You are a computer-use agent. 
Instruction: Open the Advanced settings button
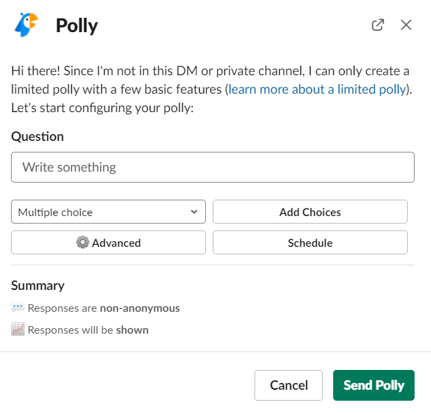coord(108,242)
